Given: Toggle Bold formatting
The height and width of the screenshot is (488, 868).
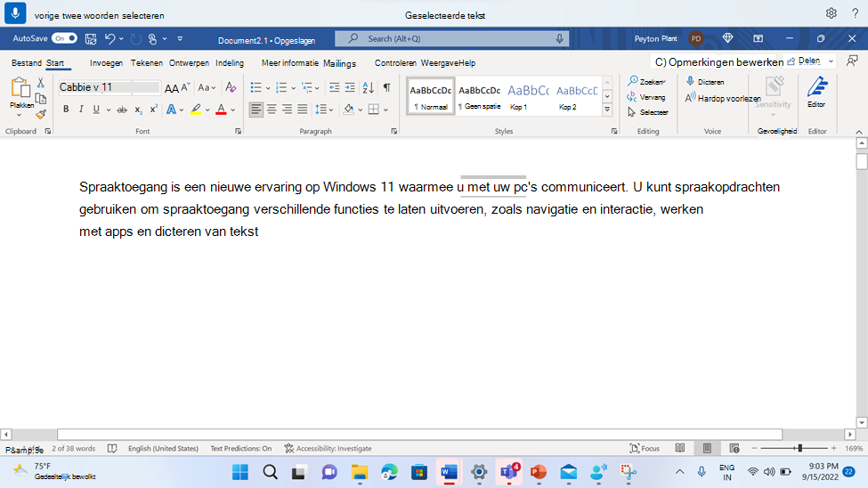Looking at the screenshot, I should pyautogui.click(x=66, y=110).
